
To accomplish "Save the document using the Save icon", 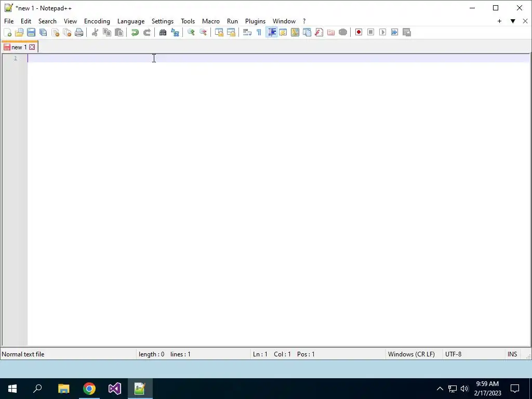I will click(x=31, y=32).
